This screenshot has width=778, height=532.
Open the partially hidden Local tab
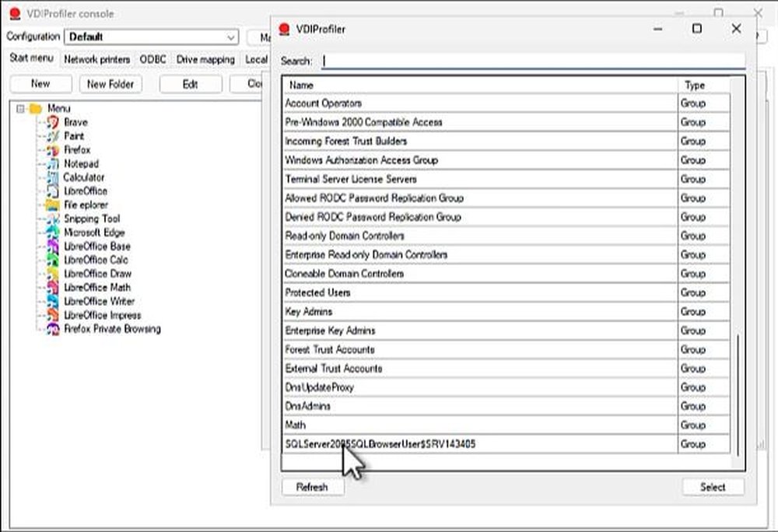click(x=256, y=59)
